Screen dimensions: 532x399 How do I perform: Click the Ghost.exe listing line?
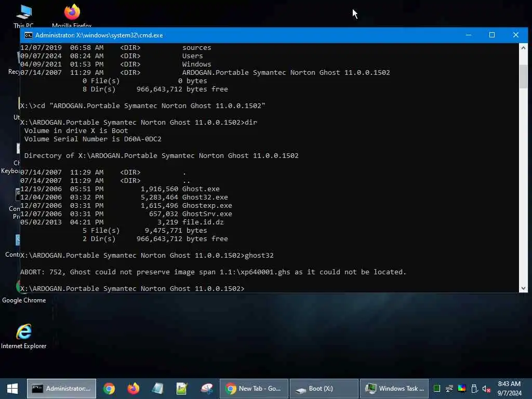(x=120, y=189)
